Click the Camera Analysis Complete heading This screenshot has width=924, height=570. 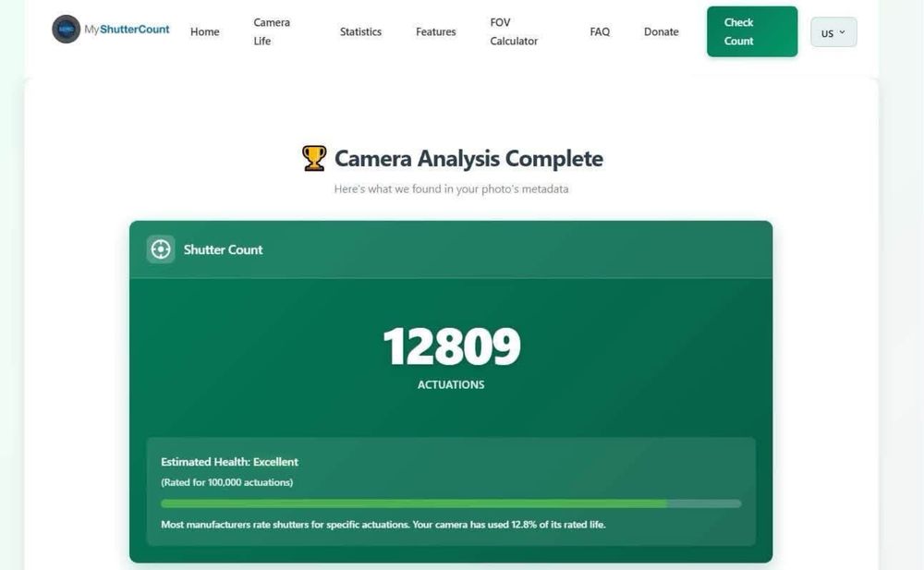[468, 159]
